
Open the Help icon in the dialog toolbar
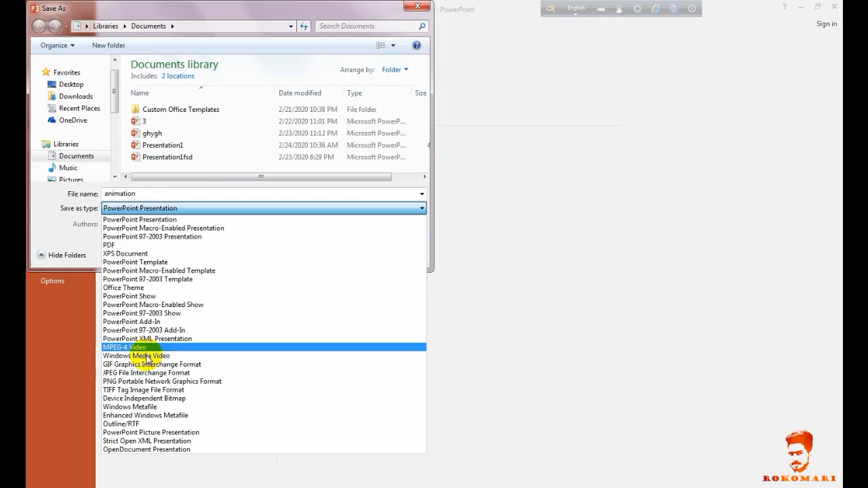[x=416, y=45]
